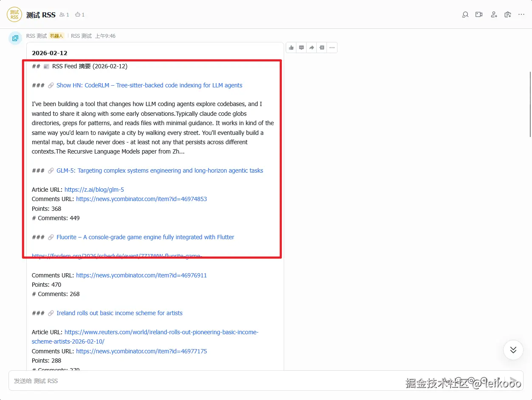Open the Ireland basic income title link

(119, 313)
